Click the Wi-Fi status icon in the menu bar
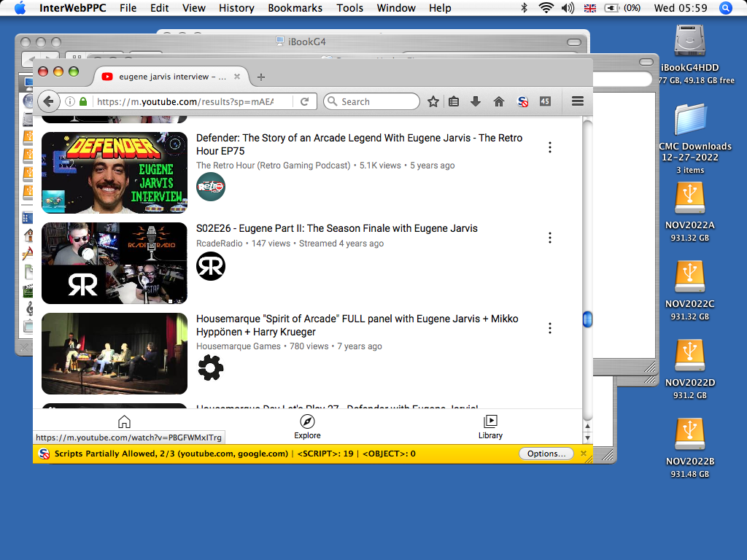This screenshot has width=747, height=560. coord(546,8)
